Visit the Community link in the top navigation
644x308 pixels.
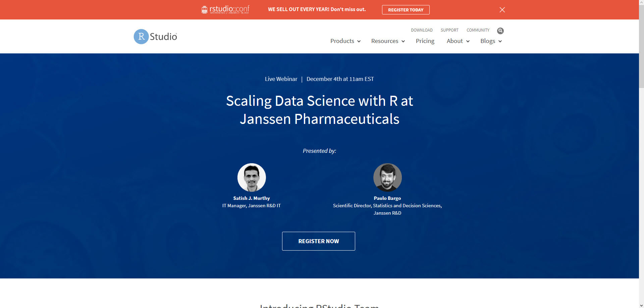pyautogui.click(x=478, y=30)
